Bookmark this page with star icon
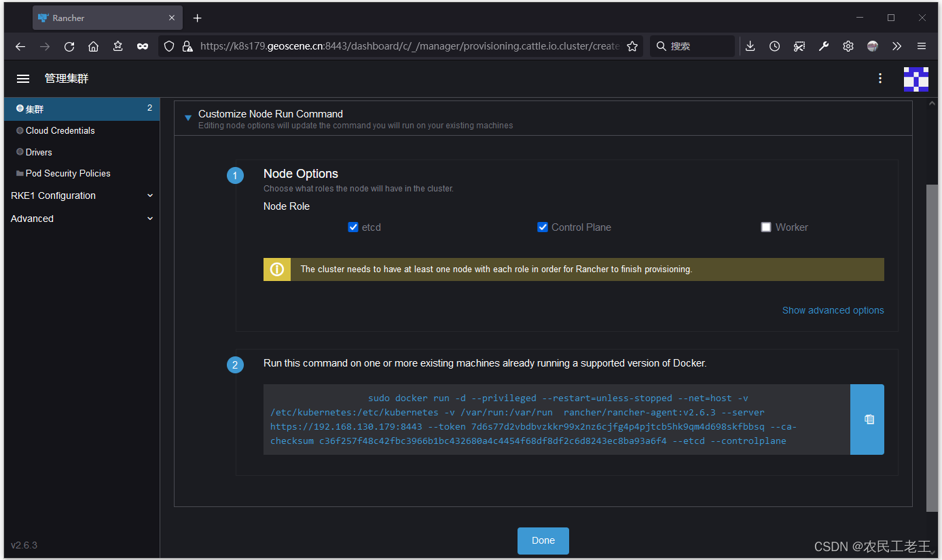Viewport: 942px width, 560px height. click(x=632, y=46)
